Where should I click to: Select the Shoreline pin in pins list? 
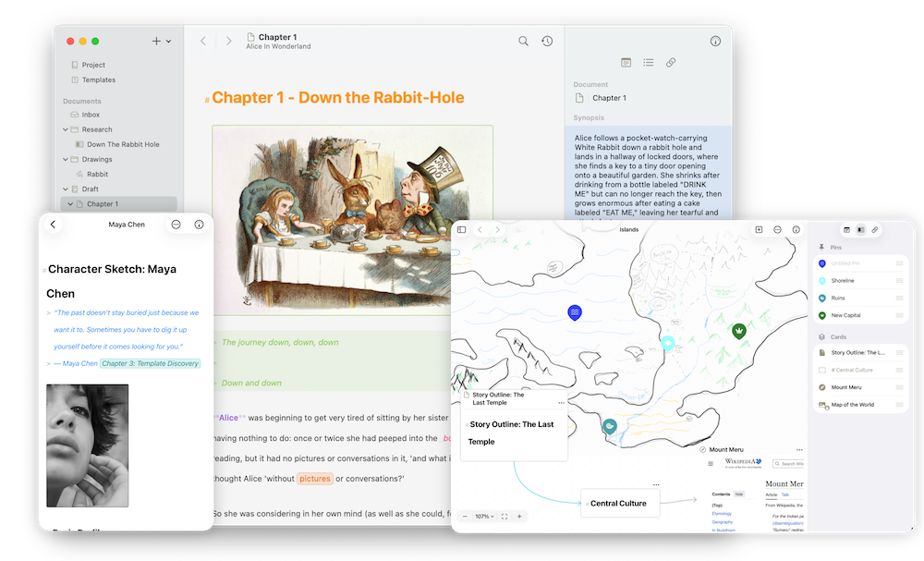842,280
